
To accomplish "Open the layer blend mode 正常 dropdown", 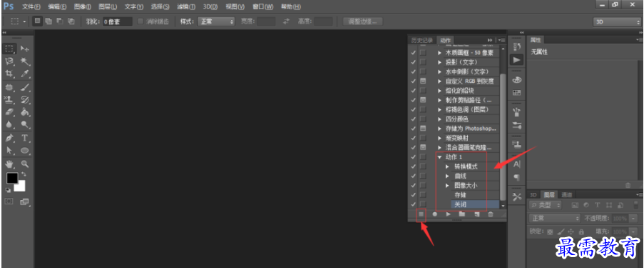I will click(554, 218).
